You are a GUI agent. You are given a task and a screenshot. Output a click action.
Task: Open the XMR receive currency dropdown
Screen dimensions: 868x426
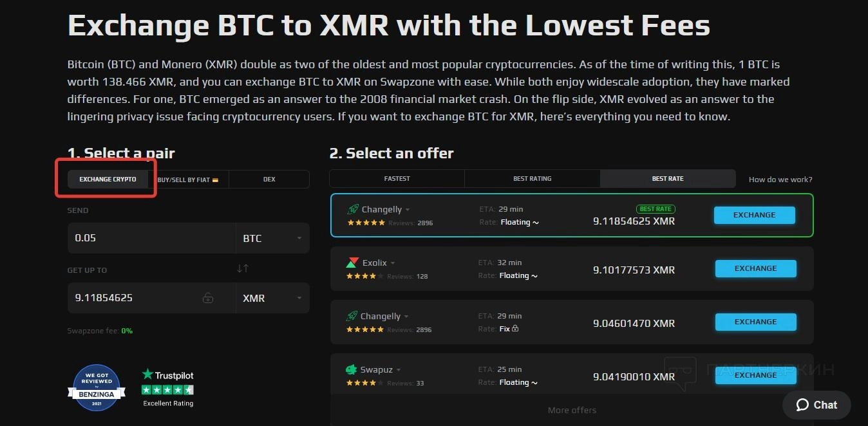(x=272, y=299)
